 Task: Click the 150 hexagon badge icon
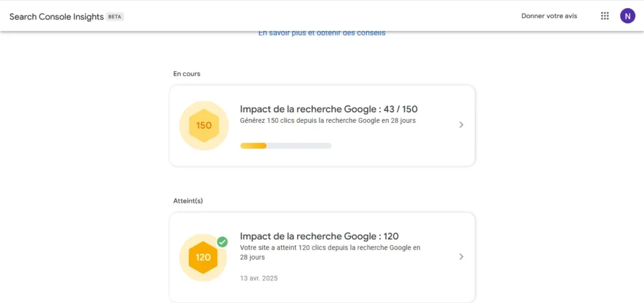coord(204,125)
